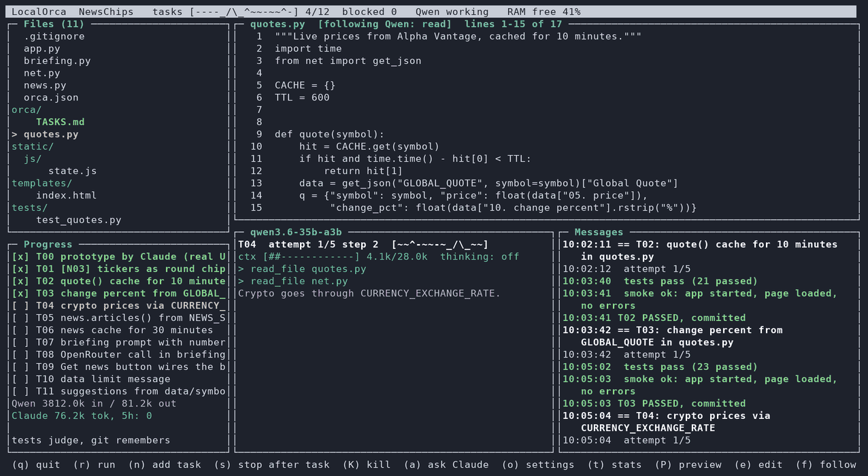Open test_quotes.py under tests/
The height and width of the screenshot is (476, 868).
coord(78,220)
